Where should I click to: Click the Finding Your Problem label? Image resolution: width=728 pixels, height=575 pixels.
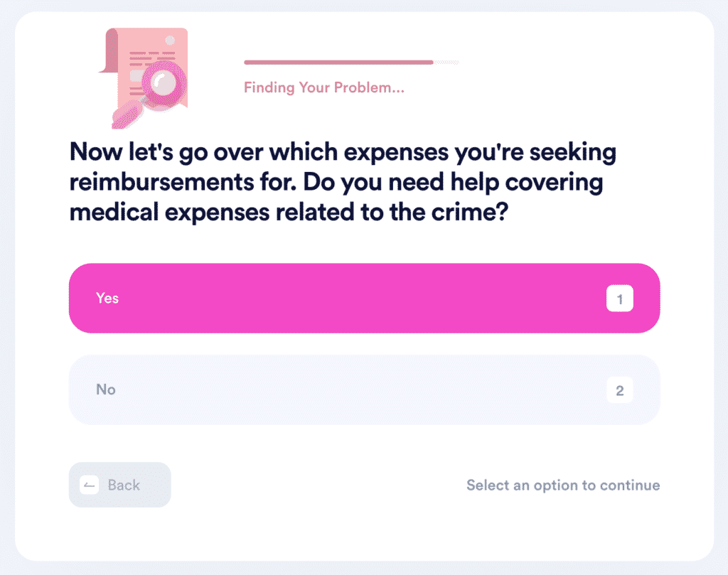(324, 87)
